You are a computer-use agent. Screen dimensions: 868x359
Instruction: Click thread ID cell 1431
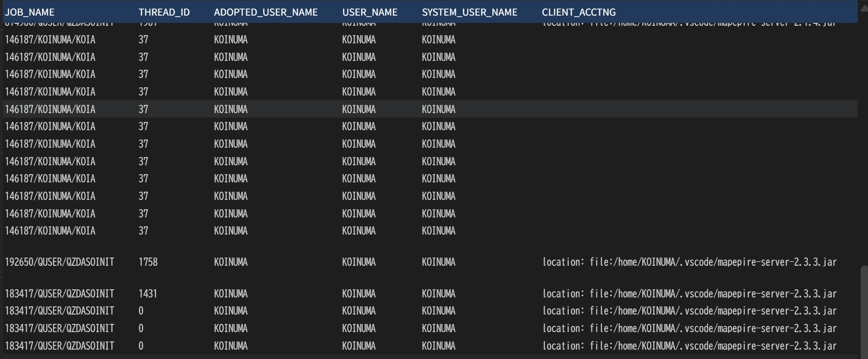(x=148, y=294)
